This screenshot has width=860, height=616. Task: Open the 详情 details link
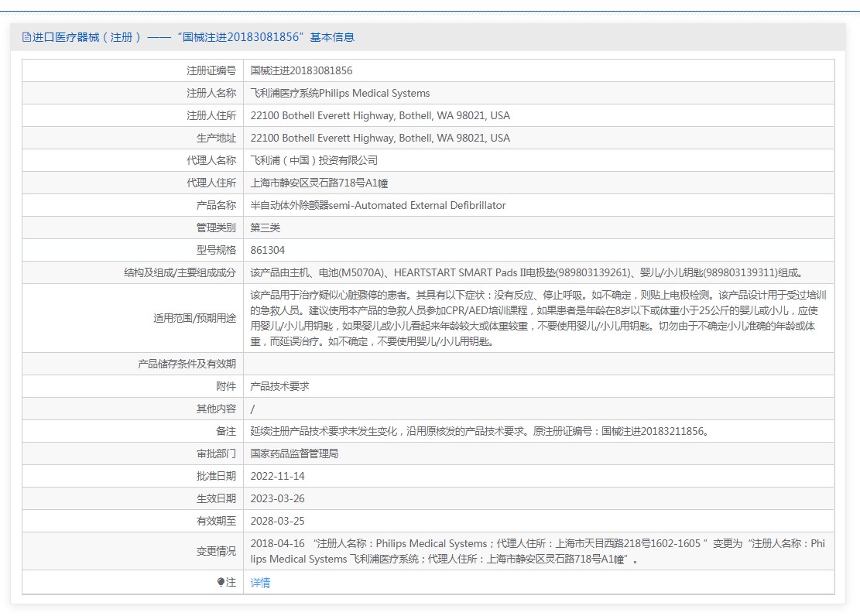pyautogui.click(x=260, y=583)
